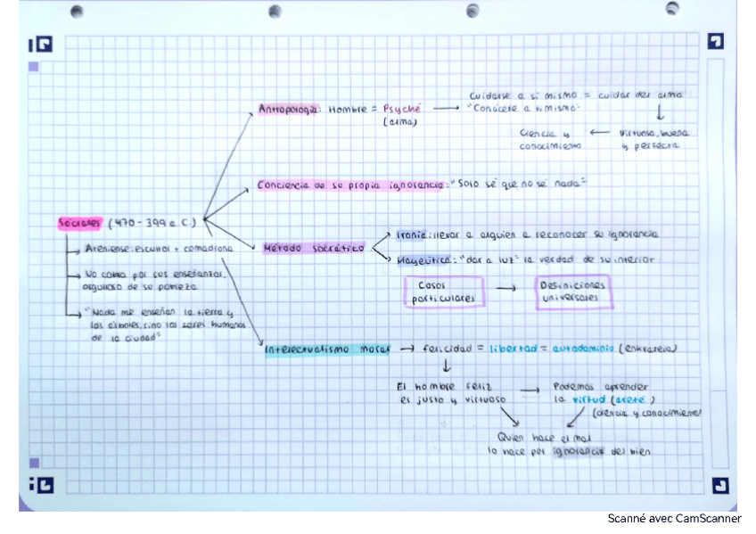Select the line "Cuidarse a sí mismo"
Image resolution: width=756 pixels, height=534 pixels.
coord(523,95)
